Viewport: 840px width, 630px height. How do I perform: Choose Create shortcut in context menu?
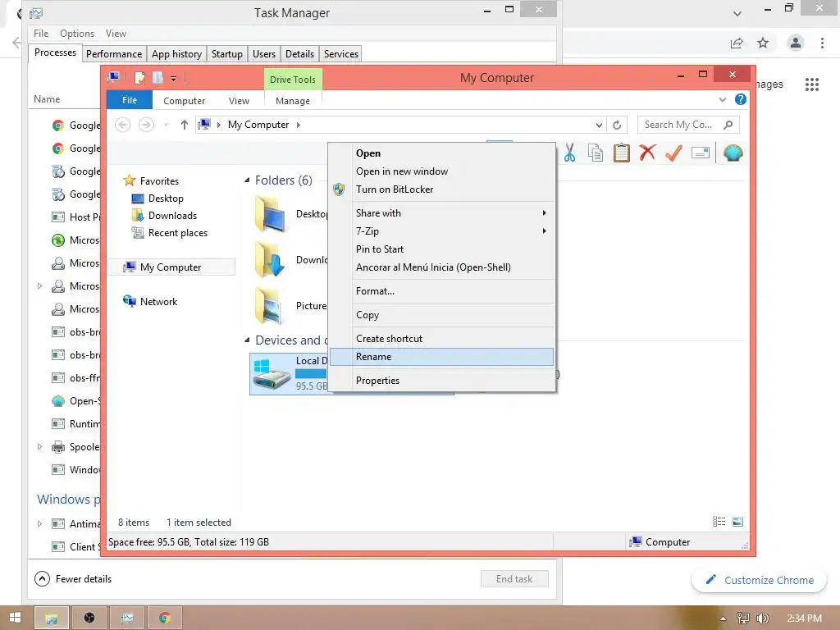click(441, 339)
